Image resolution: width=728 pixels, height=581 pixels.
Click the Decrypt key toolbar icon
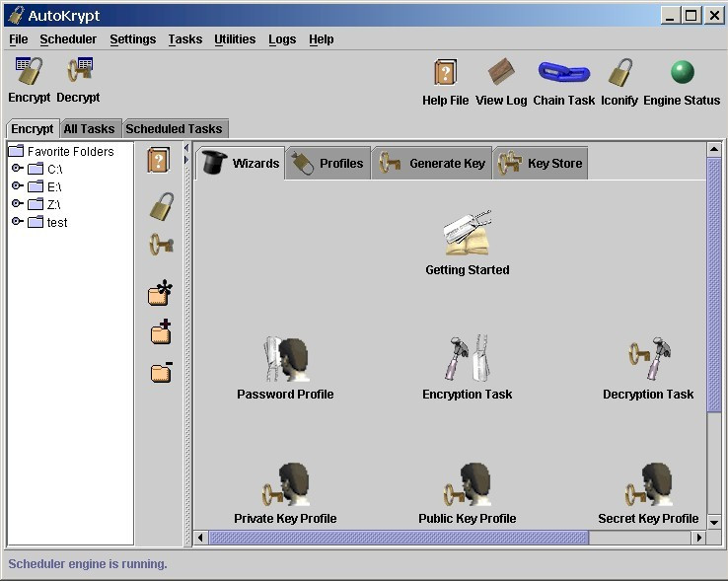pyautogui.click(x=80, y=71)
